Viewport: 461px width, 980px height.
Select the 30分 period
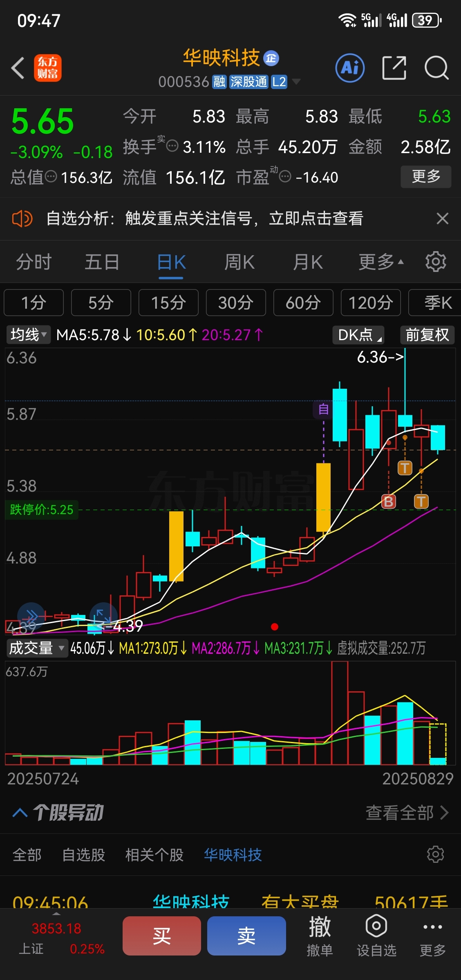236,303
